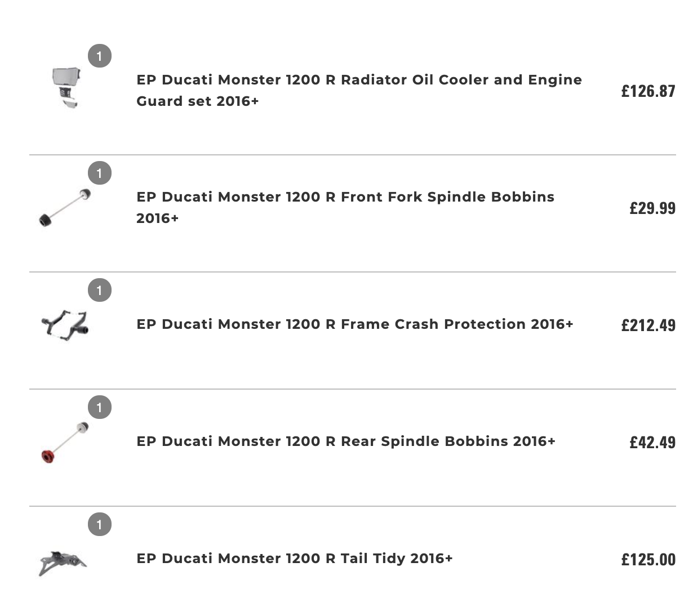Click quantity badge on Frame Crash Protection
This screenshot has width=693, height=616.
point(100,291)
